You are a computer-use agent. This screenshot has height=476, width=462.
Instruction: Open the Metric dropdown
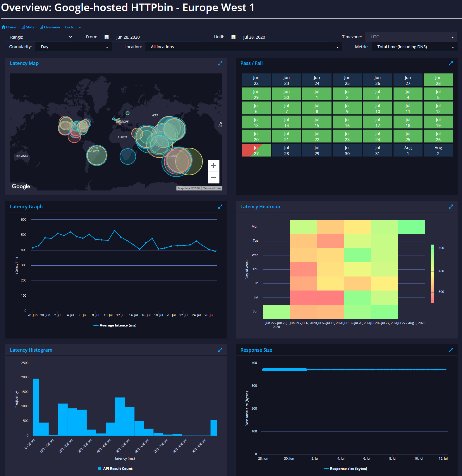tap(415, 47)
